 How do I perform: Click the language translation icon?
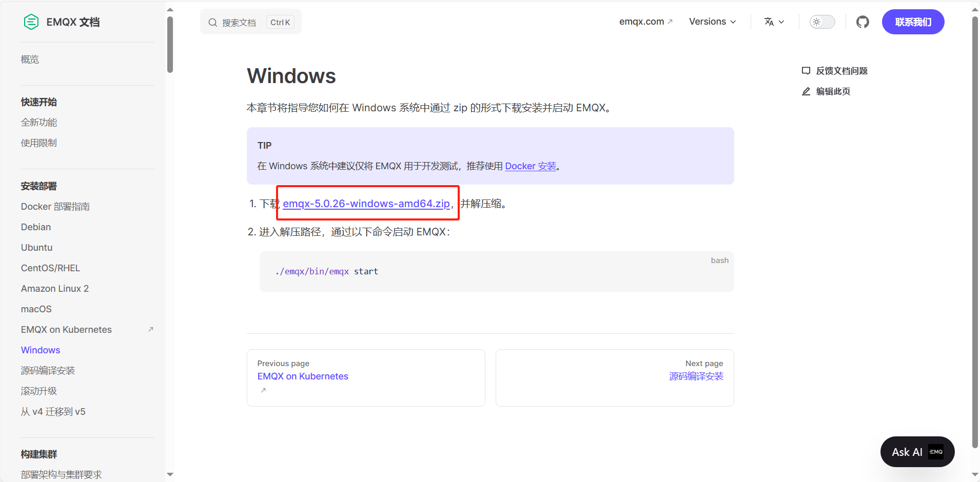(x=769, y=22)
